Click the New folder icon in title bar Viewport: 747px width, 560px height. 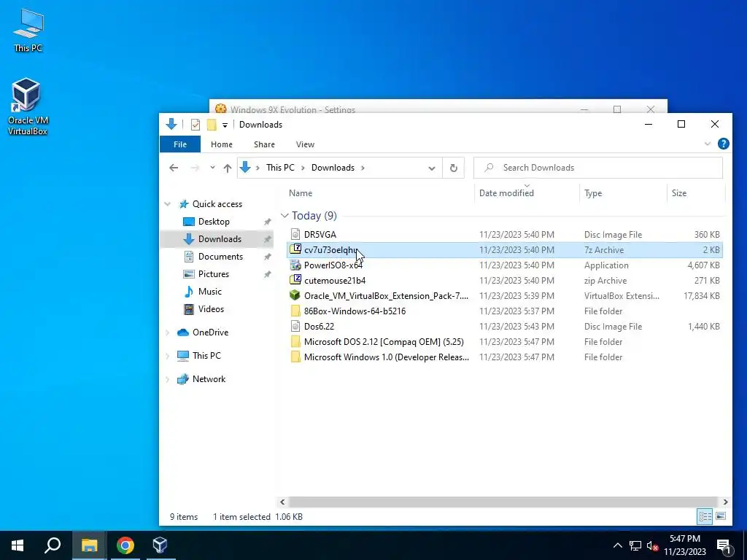pyautogui.click(x=212, y=125)
